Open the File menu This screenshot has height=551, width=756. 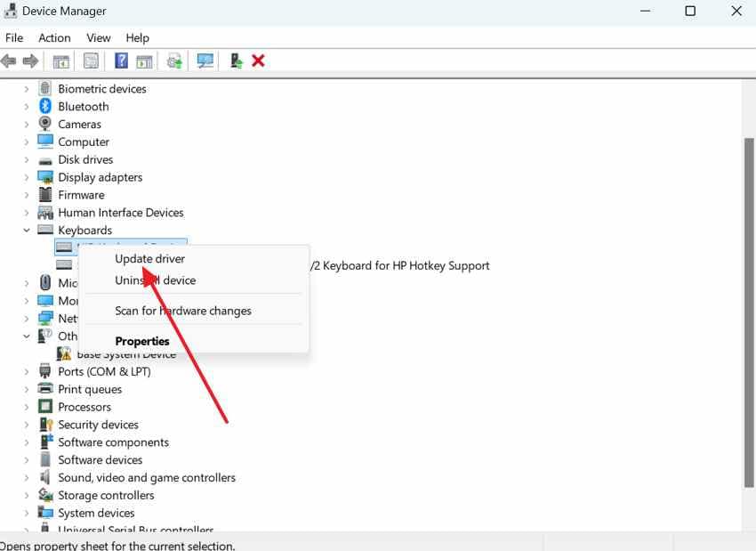pos(14,37)
